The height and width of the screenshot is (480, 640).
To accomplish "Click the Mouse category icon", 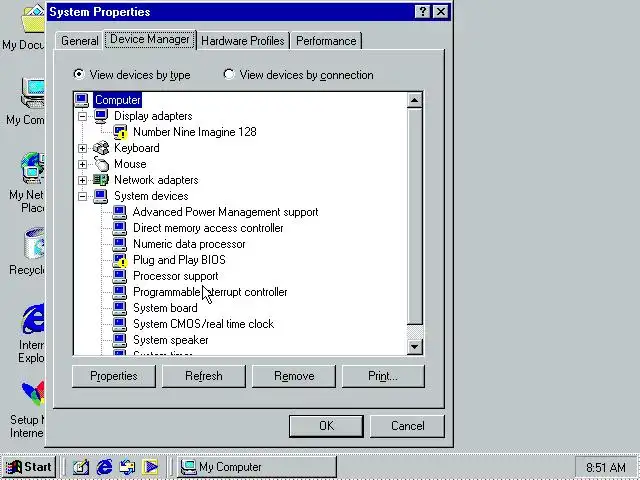I will pos(101,164).
